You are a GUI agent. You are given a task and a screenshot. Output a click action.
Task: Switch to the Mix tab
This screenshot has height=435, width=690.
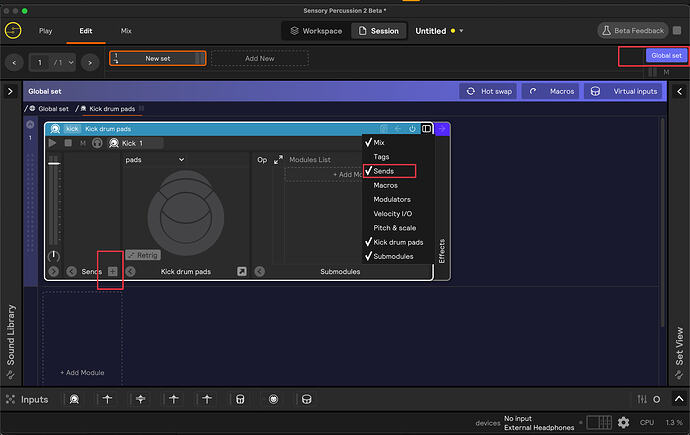126,31
